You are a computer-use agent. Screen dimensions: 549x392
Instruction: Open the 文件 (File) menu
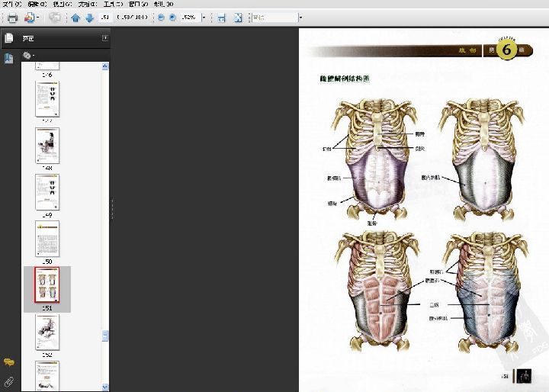tap(12, 4)
